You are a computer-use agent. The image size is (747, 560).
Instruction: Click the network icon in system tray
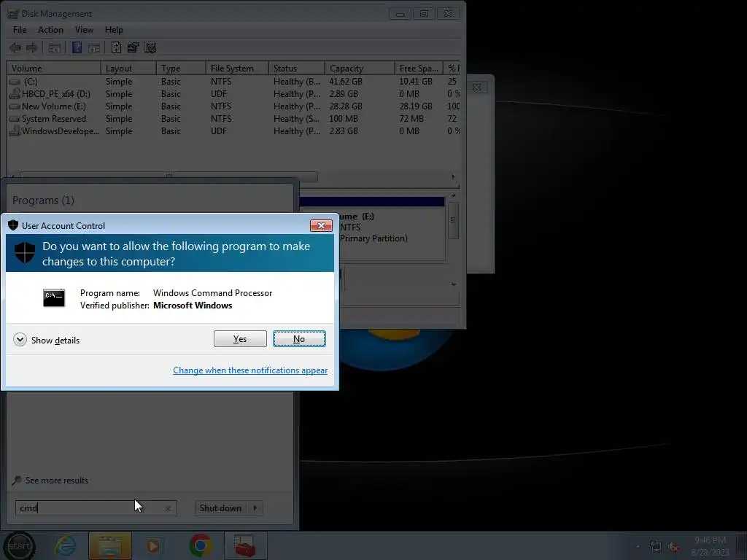coord(656,547)
